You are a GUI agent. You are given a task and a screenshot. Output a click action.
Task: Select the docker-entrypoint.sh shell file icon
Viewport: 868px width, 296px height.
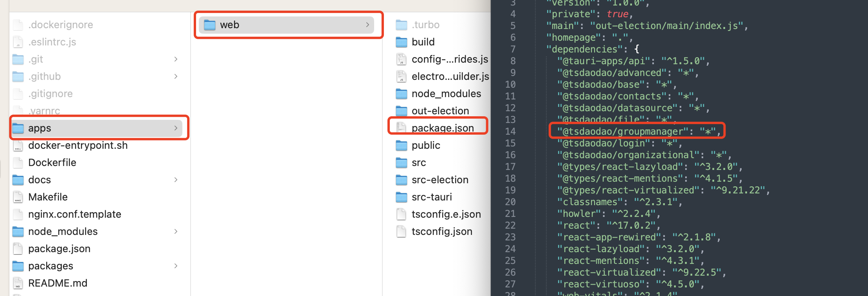pos(18,145)
